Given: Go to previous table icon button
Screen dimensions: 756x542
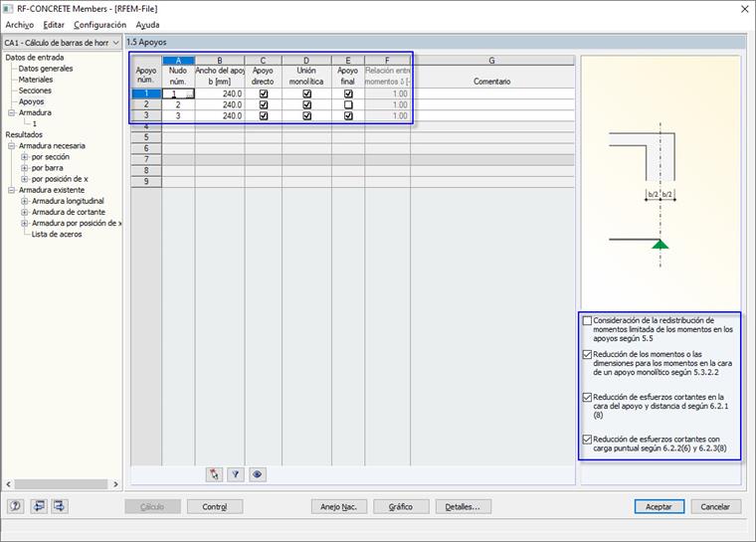Looking at the screenshot, I should [39, 506].
